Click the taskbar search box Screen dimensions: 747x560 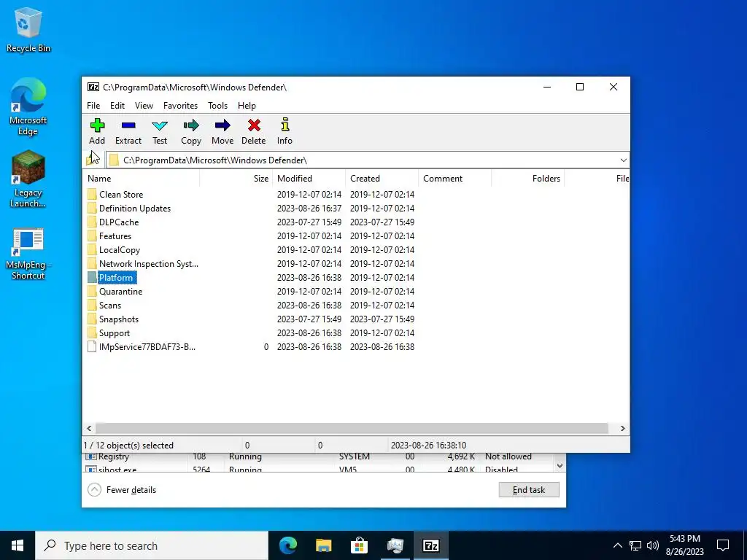click(152, 545)
